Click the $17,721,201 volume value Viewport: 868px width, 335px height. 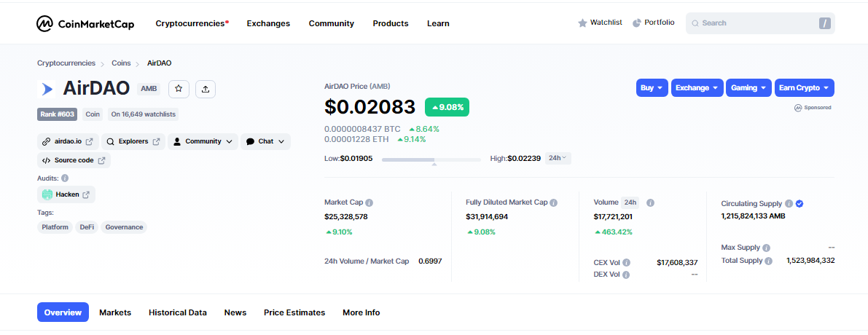click(614, 217)
